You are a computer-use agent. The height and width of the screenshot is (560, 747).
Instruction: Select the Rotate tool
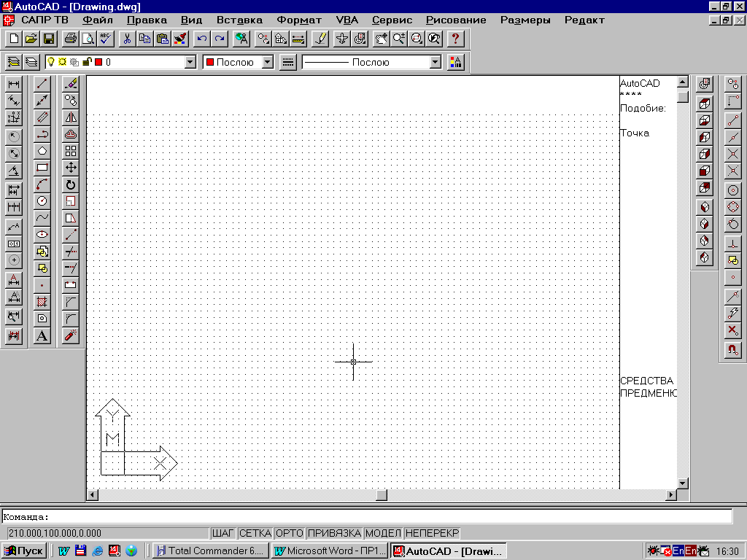pos(71,184)
